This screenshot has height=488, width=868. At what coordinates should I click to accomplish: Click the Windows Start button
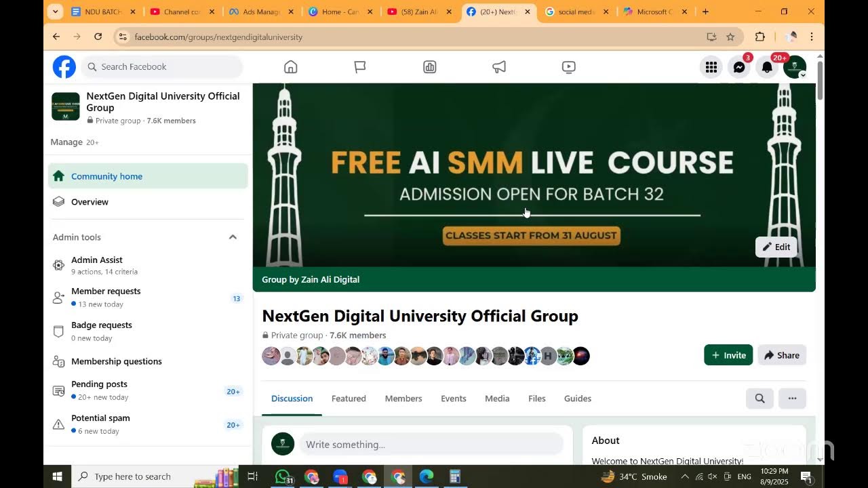58,476
